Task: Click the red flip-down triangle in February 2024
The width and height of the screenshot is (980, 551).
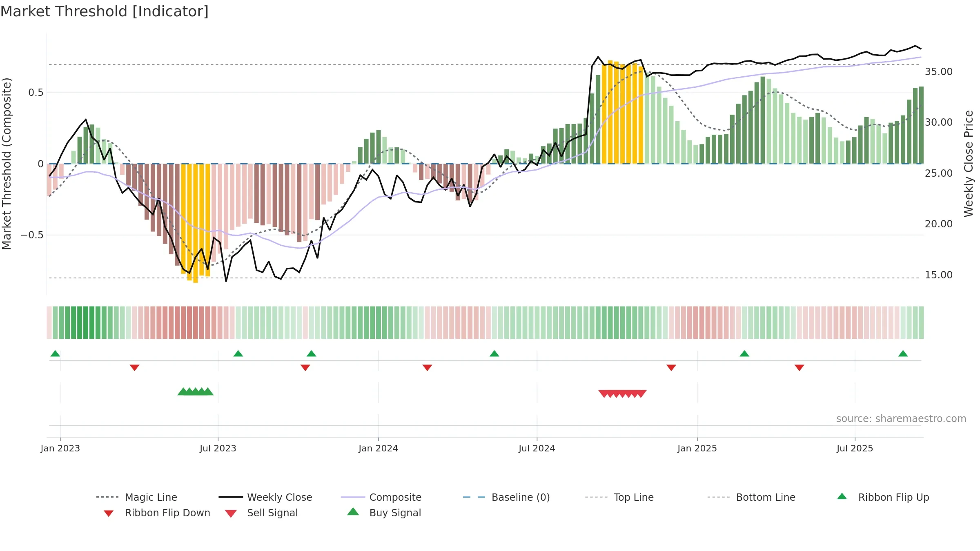Action: coord(427,368)
